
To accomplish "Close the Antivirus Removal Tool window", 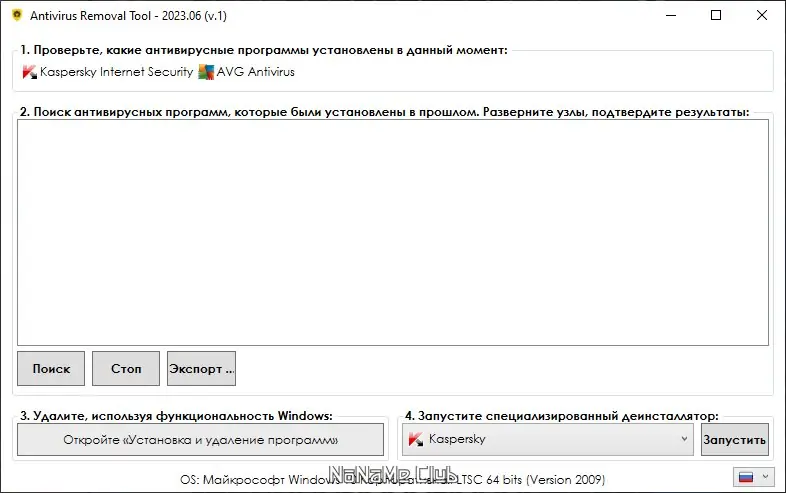I will tap(761, 16).
